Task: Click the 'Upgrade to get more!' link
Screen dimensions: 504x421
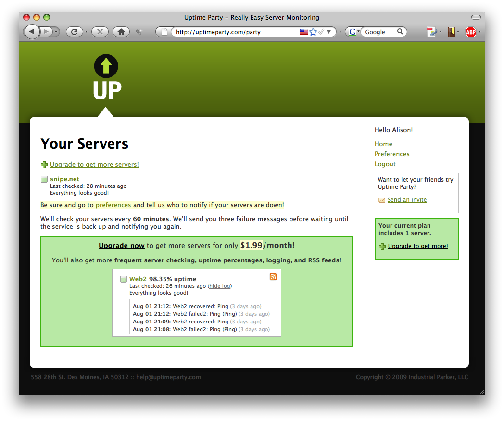Action: [x=418, y=246]
